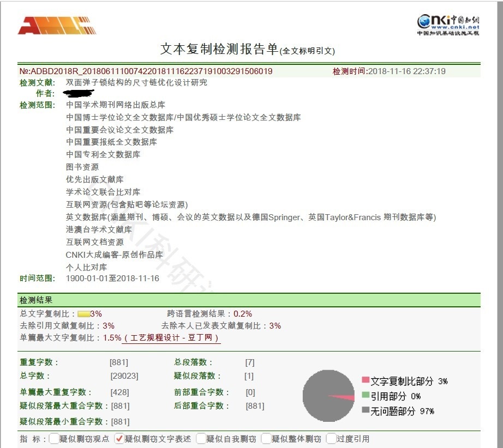
Task: Click 疑似段落最大重合字数 value [881]
Action: point(121,406)
